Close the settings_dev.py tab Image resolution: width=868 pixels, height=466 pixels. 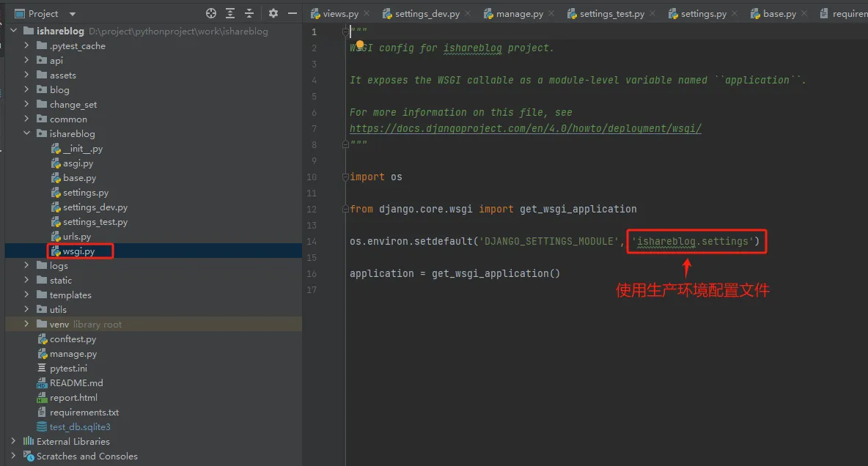[466, 14]
